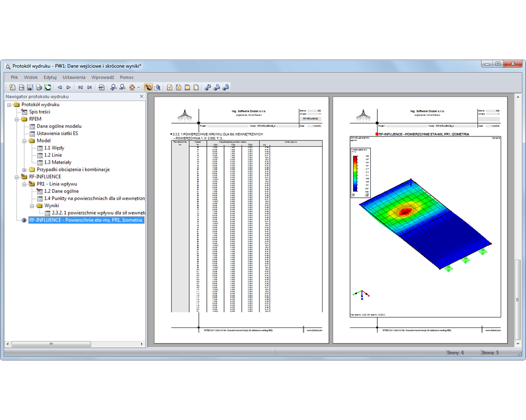The height and width of the screenshot is (420, 526).
Task: Go to next page with right arrow
Action: tap(69, 87)
